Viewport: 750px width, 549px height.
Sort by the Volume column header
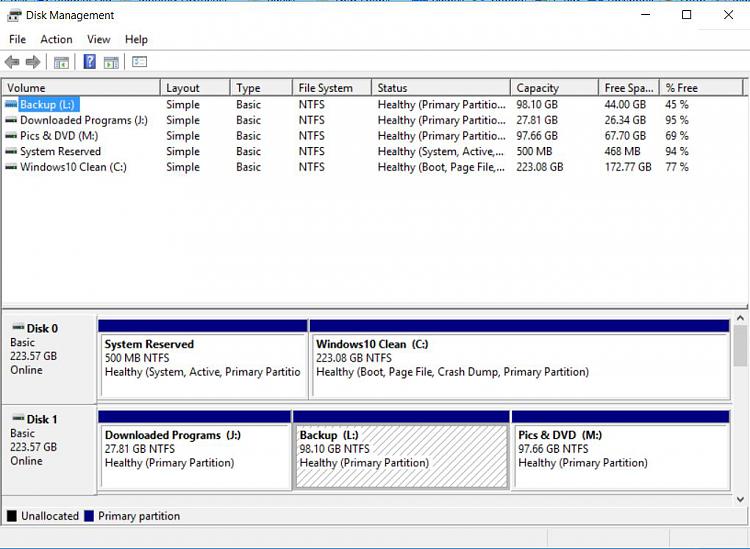coord(81,88)
